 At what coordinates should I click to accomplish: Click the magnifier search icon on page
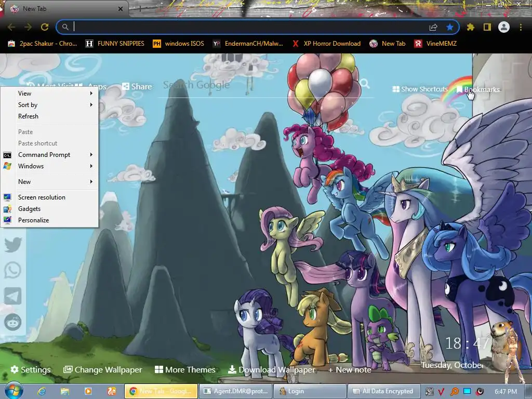click(365, 83)
